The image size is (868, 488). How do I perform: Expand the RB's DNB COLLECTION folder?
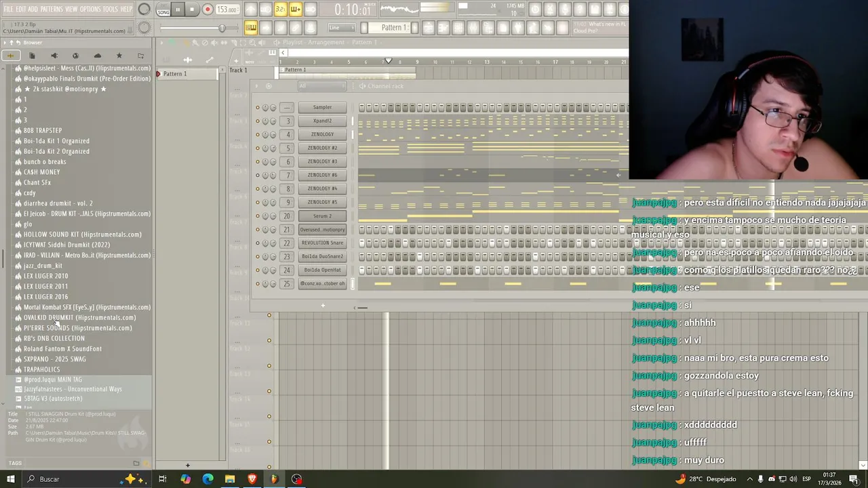(x=54, y=338)
